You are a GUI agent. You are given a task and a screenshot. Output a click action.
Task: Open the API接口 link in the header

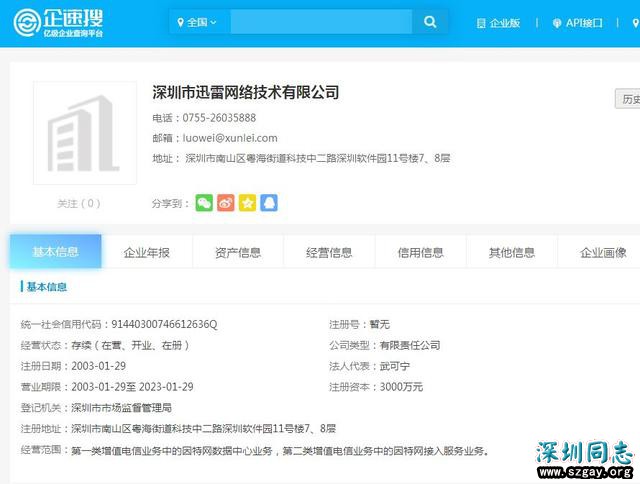point(577,23)
